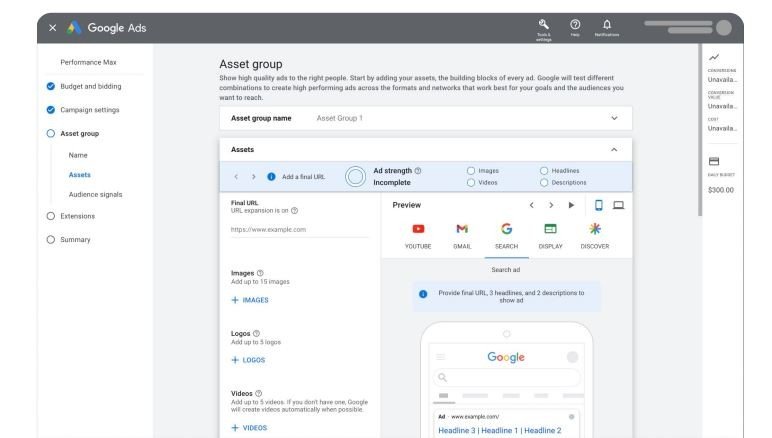Screen dimensions: 772x438
Task: Click the Videos help icon
Action: (x=258, y=394)
